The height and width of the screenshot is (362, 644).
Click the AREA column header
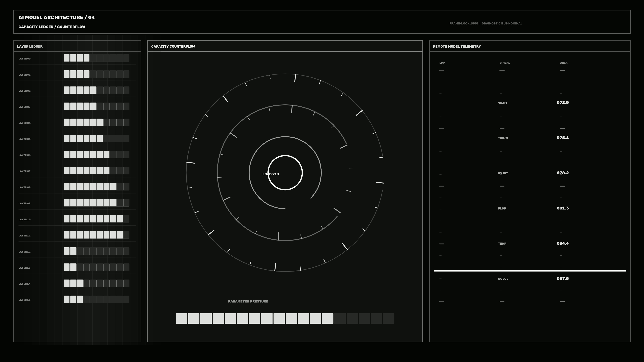564,63
